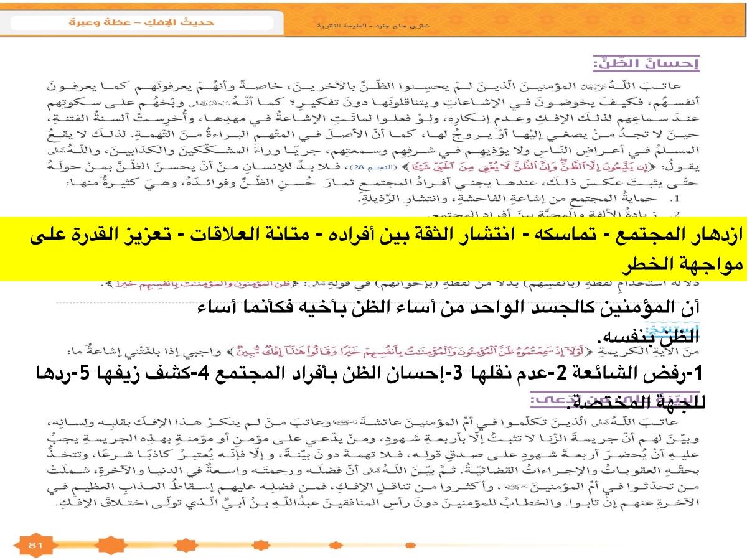Click the author text غازي حاج جنيد in the header

(x=418, y=26)
